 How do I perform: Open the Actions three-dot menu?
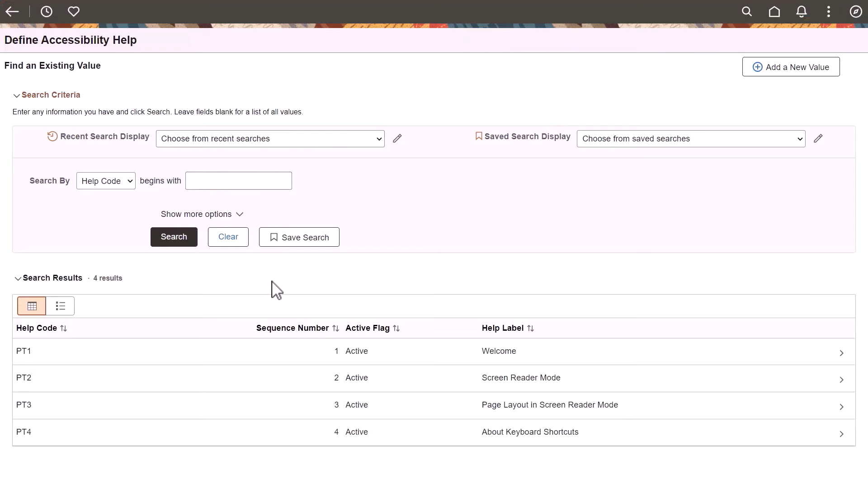tap(829, 11)
